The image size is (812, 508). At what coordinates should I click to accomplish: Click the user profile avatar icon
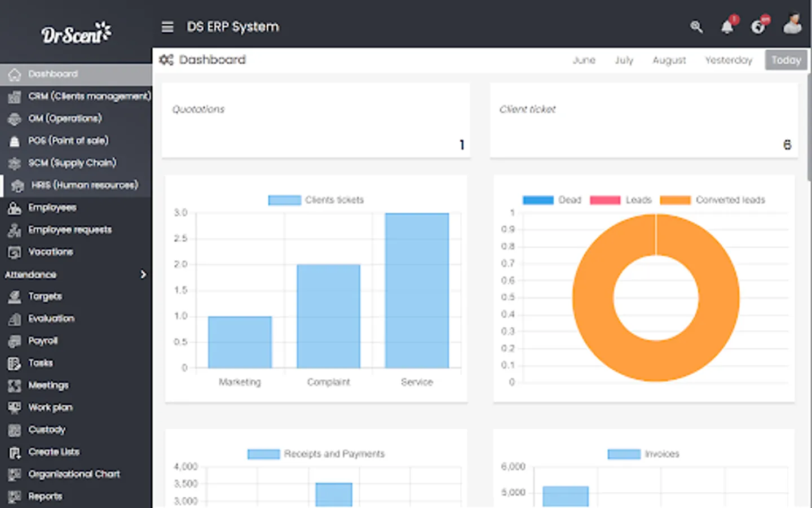pos(792,25)
